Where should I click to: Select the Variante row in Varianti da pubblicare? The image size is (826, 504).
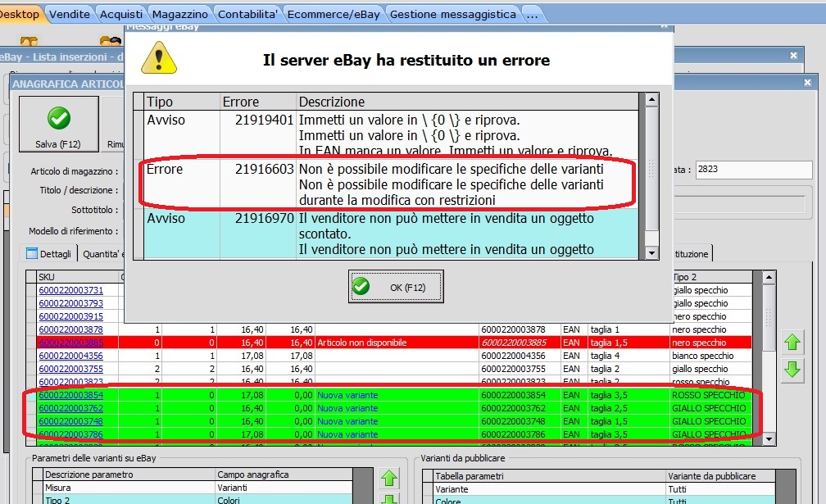tap(604, 489)
